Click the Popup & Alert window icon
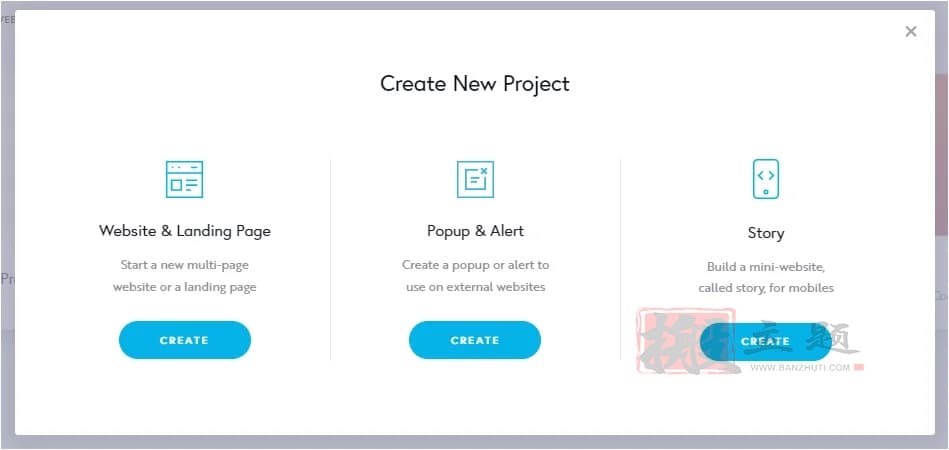The image size is (949, 450). [475, 179]
